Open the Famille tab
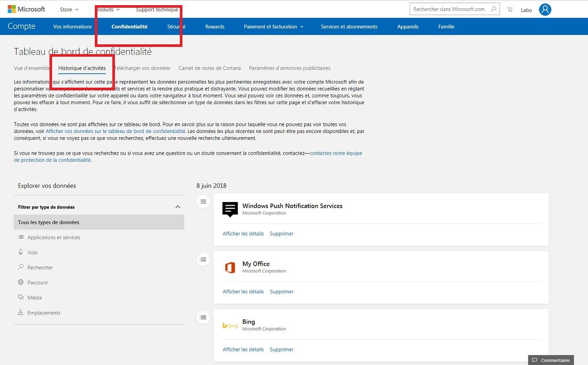This screenshot has width=588, height=365. (x=446, y=27)
